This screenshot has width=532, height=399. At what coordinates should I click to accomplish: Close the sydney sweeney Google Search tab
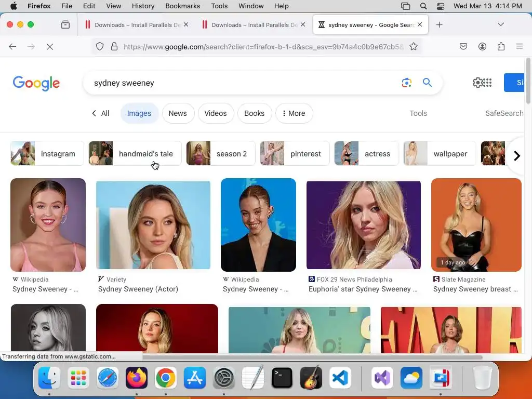pos(420,24)
